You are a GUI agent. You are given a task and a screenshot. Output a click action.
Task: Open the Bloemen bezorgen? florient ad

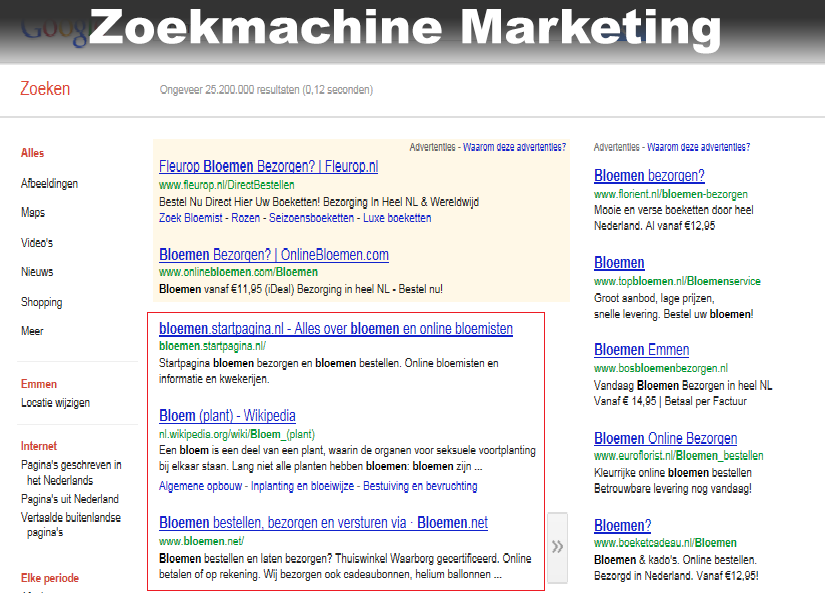pos(649,175)
